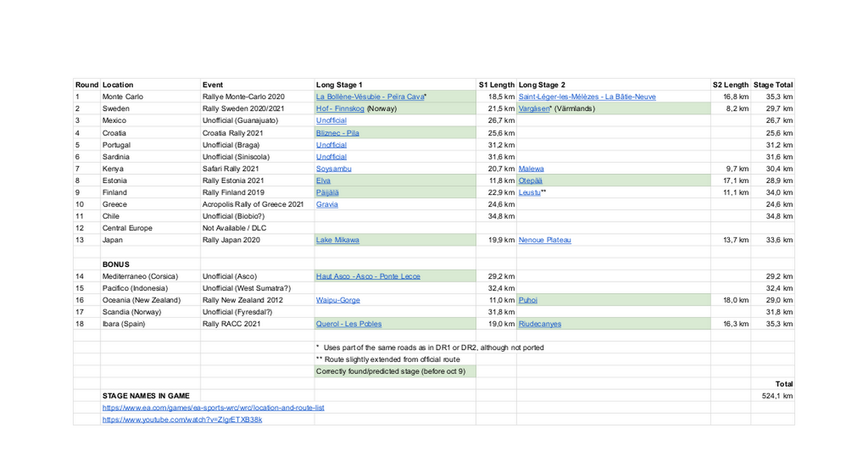Viewport: 868px width, 456px height.
Task: Open the Gravia stage link
Action: [x=327, y=204]
